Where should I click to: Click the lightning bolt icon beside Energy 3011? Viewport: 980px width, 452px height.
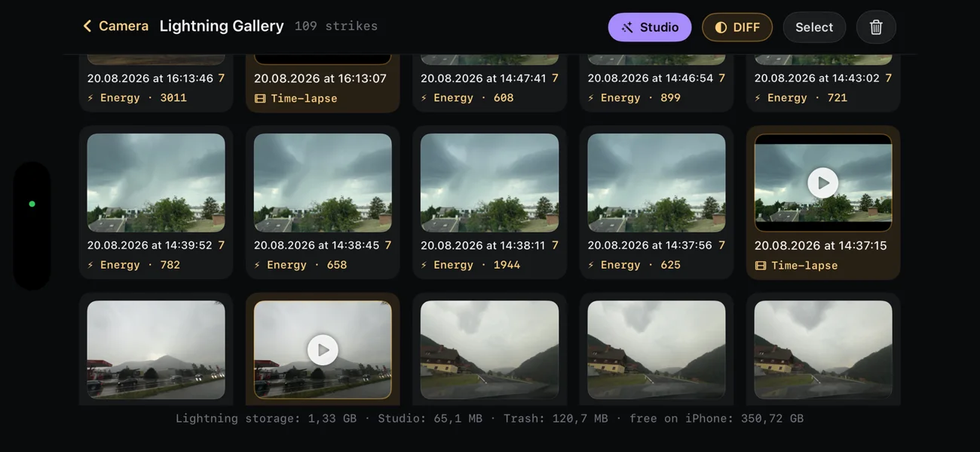[x=90, y=98]
